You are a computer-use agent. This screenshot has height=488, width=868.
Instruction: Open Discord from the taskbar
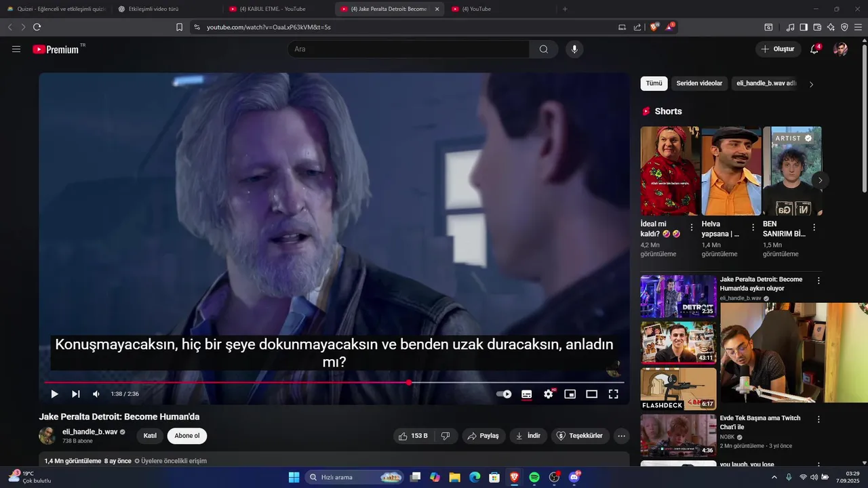click(574, 477)
